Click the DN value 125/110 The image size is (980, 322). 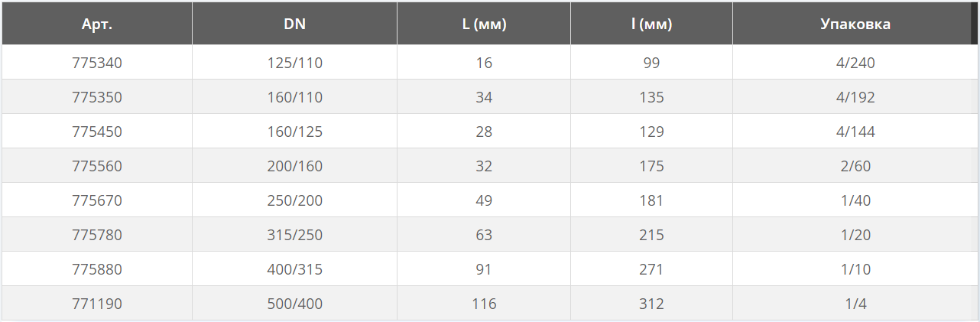pyautogui.click(x=294, y=63)
